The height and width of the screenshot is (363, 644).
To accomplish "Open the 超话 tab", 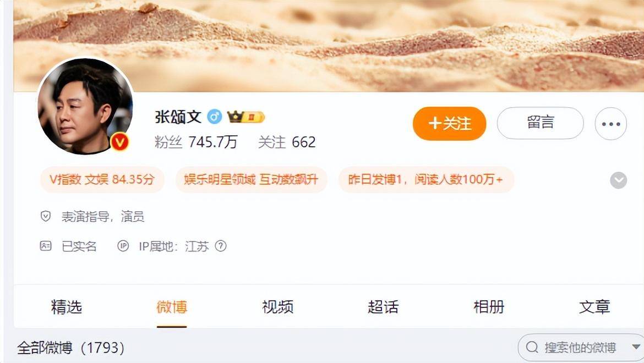I will click(x=383, y=307).
